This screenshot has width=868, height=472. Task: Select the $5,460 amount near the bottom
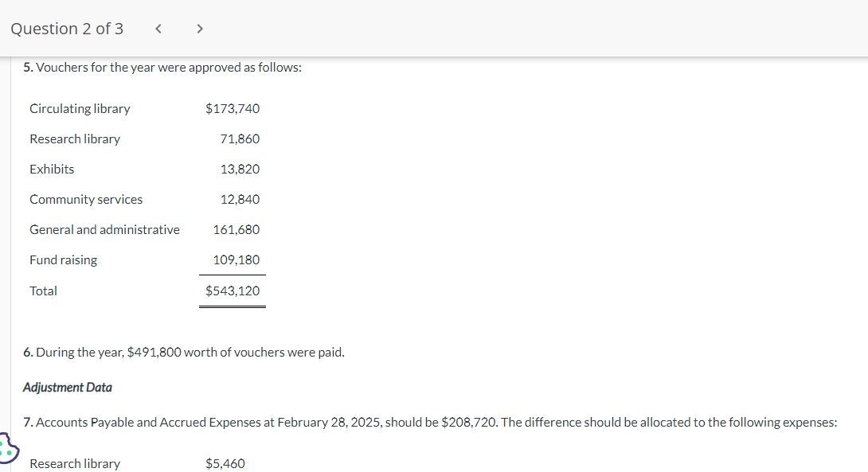coord(225,462)
